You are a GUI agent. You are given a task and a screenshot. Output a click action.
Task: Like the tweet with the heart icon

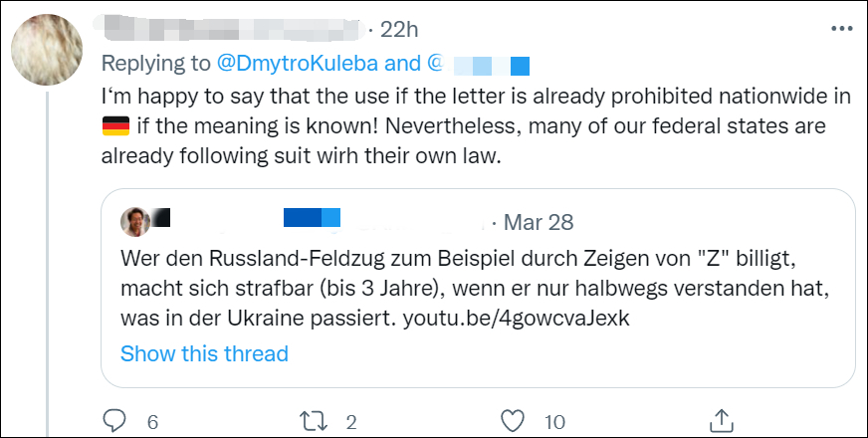click(x=515, y=420)
